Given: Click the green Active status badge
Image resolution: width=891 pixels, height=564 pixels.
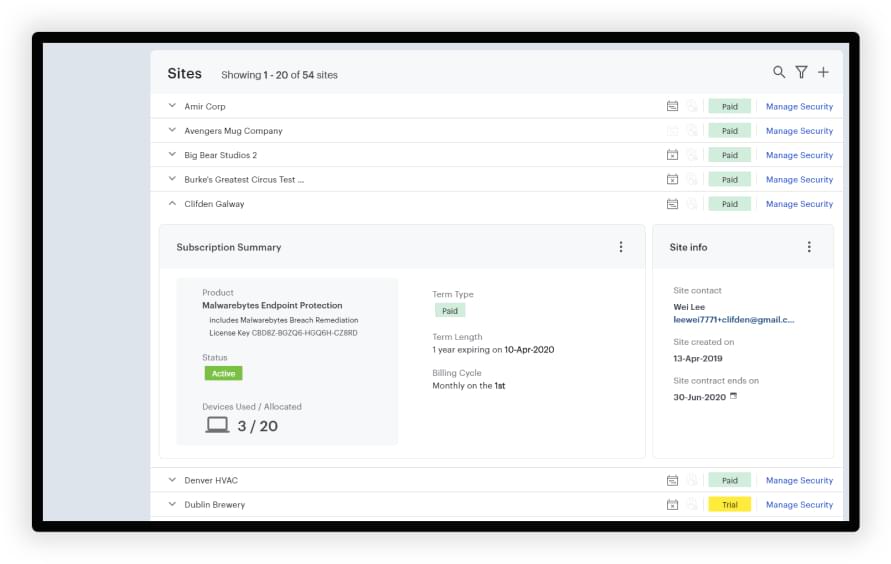Looking at the screenshot, I should pos(223,373).
